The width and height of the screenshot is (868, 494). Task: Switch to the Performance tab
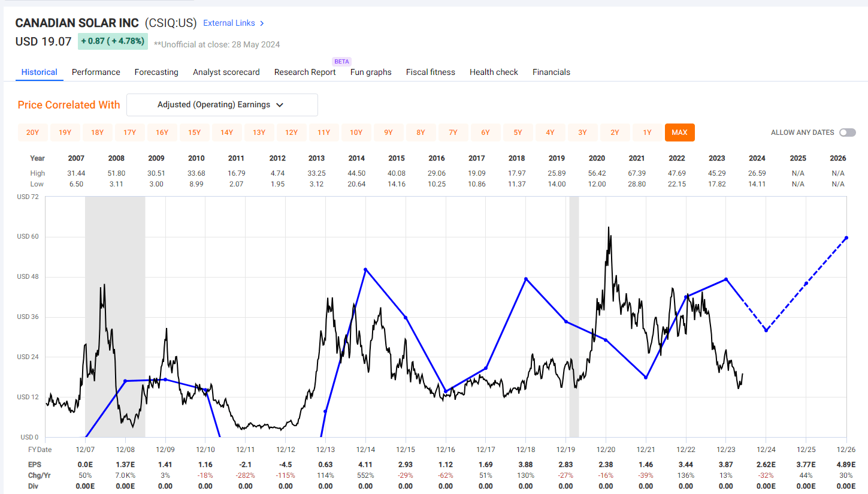coord(96,72)
